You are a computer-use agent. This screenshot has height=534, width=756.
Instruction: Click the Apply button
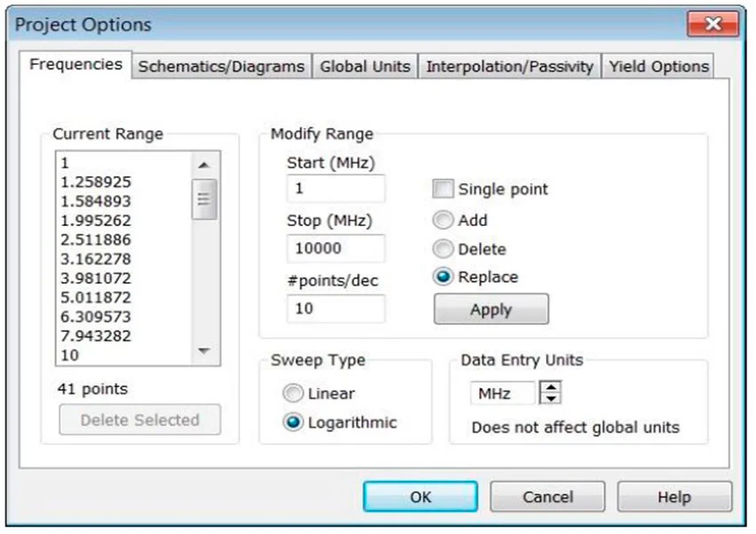click(x=491, y=310)
